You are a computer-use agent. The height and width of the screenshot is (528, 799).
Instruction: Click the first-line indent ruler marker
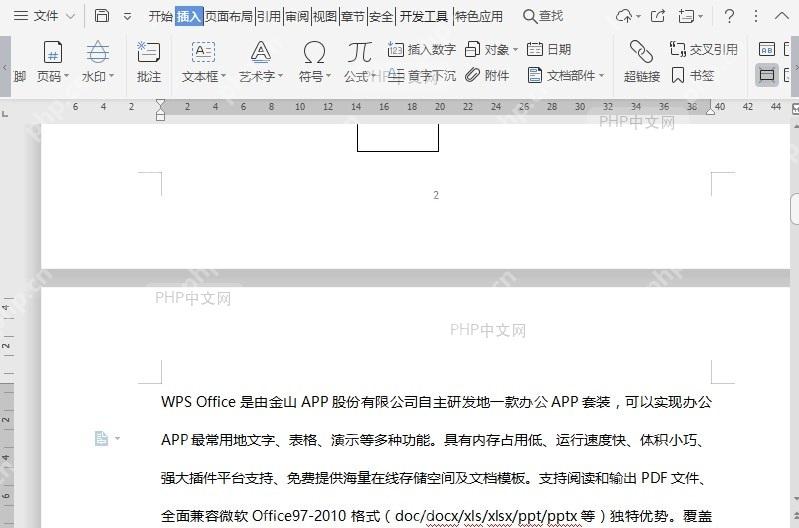click(x=161, y=103)
